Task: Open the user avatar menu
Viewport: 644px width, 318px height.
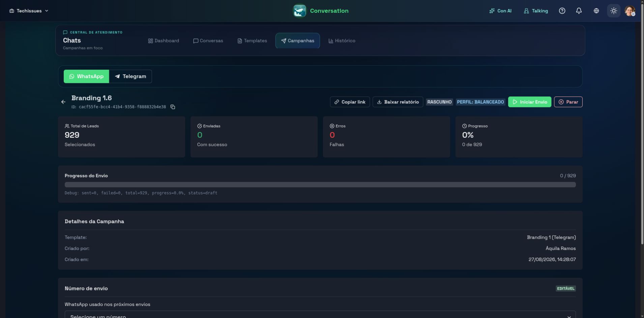Action: tap(630, 11)
